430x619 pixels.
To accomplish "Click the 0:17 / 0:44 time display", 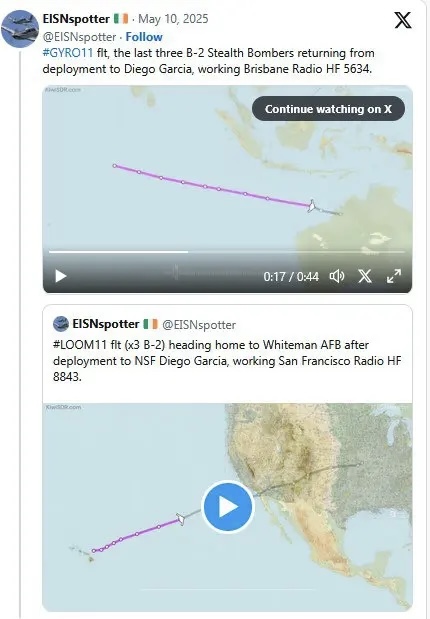I will point(291,276).
